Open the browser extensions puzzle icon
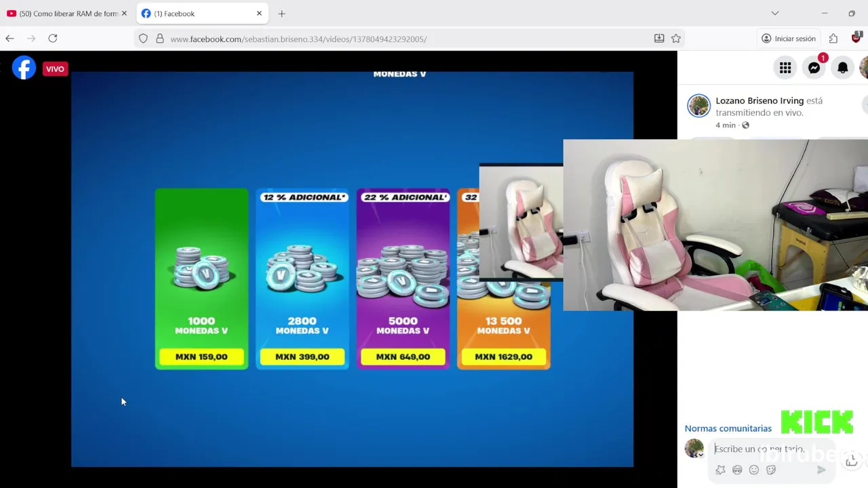 pyautogui.click(x=833, y=39)
